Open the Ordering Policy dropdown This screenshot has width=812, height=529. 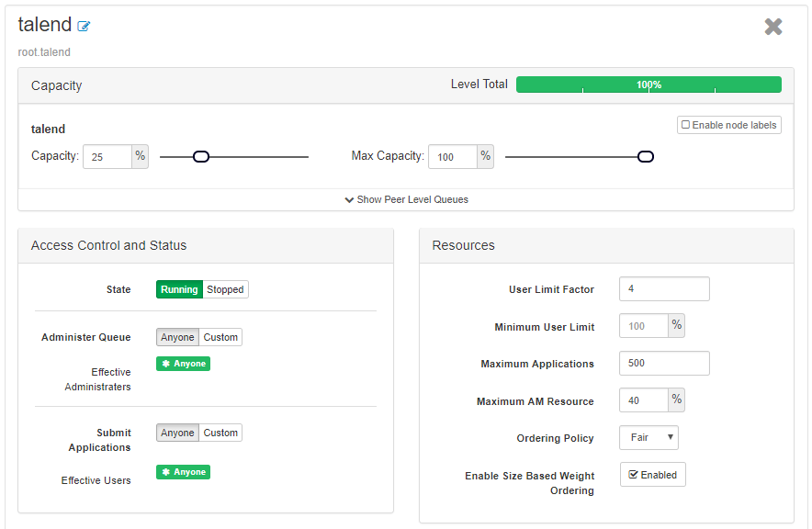648,438
